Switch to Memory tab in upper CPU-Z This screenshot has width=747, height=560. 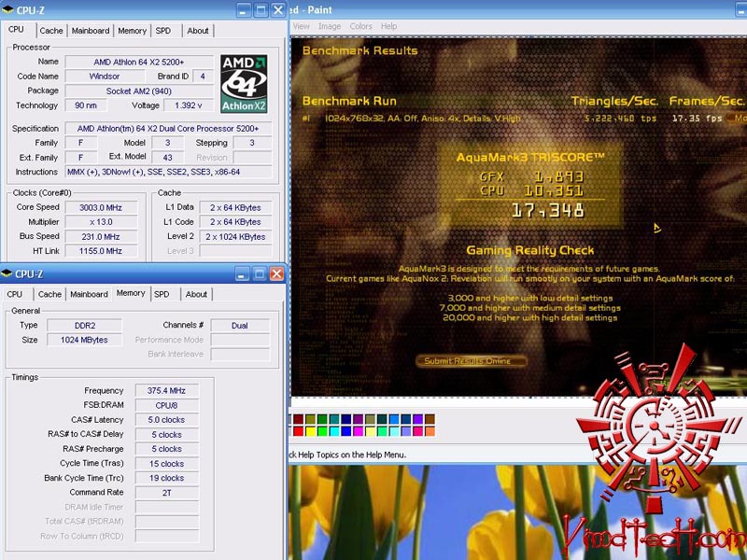click(x=132, y=31)
